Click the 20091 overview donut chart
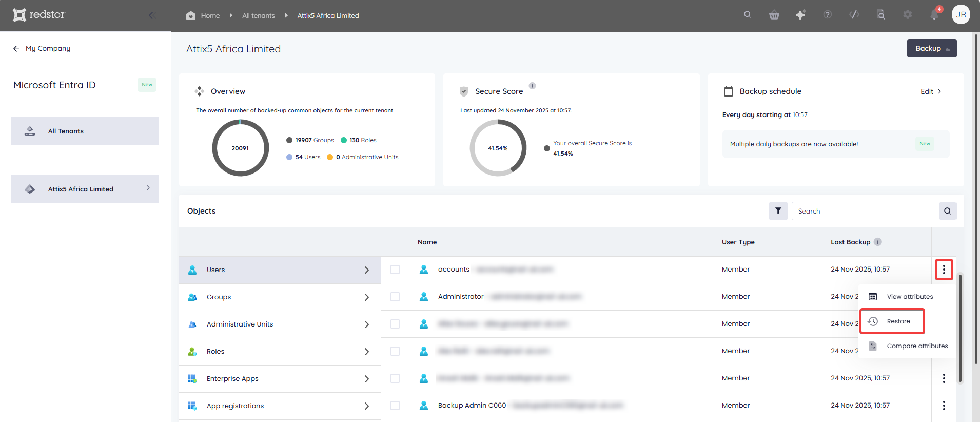 tap(240, 148)
